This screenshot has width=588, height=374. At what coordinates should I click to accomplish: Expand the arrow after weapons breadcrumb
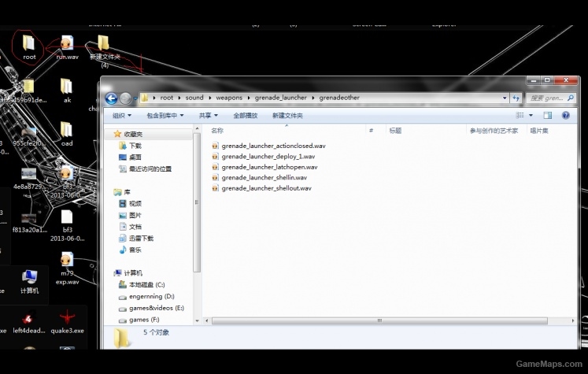(x=248, y=98)
